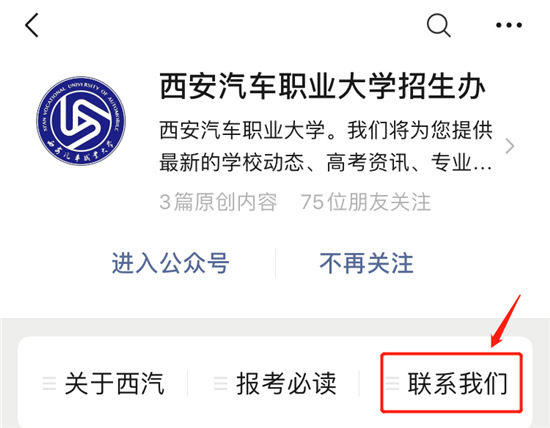Tap the blue university logo avatar
Viewport: 550px width, 428px height.
pos(81,120)
